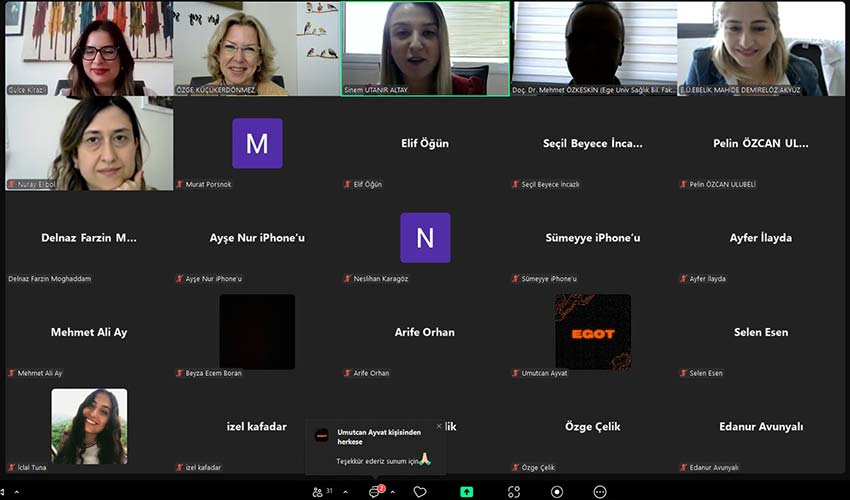
Task: Click sender avatar in chat notification popup
Action: click(322, 435)
